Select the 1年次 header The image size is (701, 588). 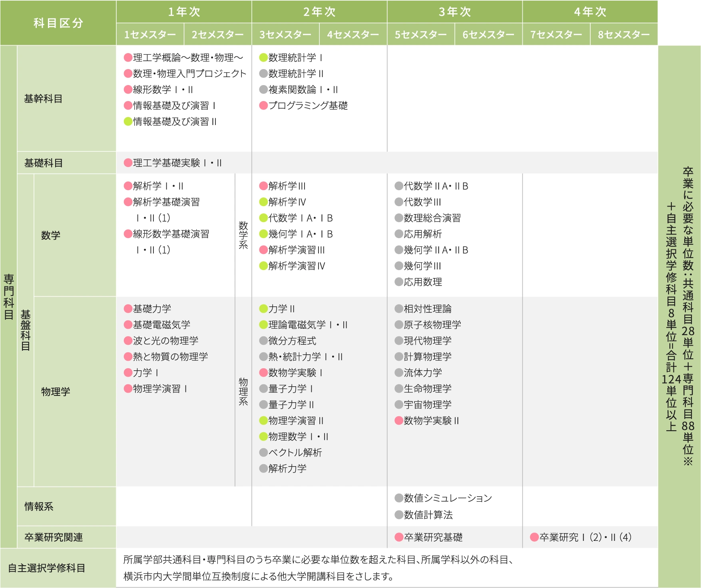click(184, 12)
